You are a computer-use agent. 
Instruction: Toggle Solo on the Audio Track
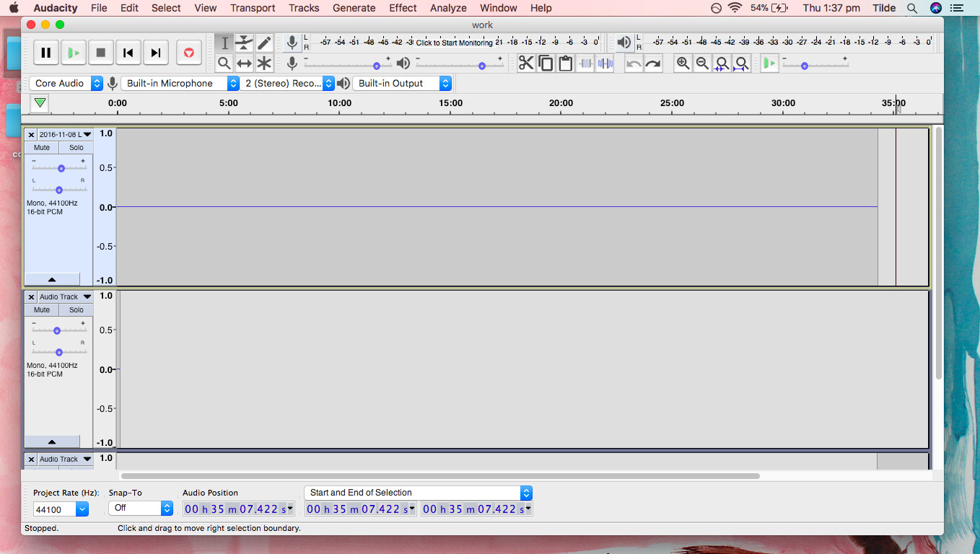pos(76,309)
